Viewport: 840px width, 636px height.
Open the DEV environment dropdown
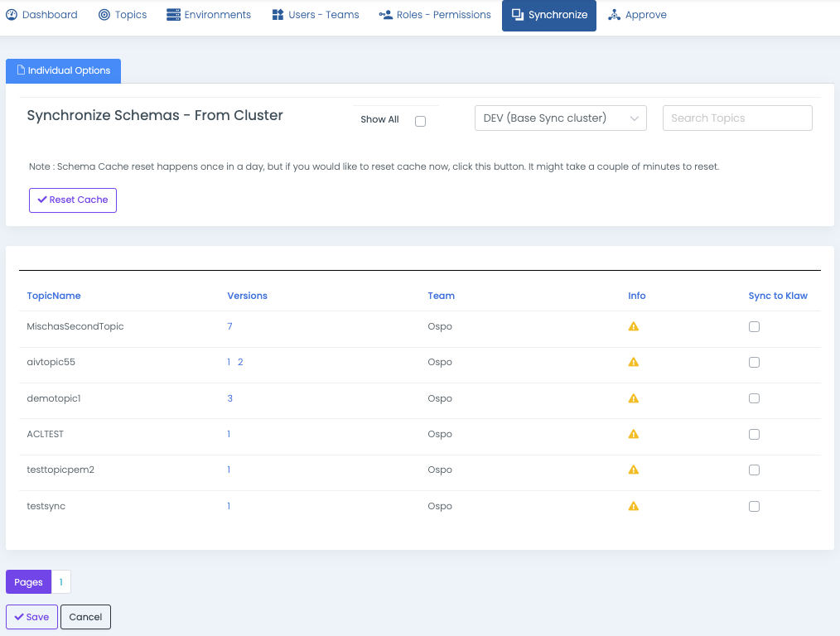tap(561, 118)
